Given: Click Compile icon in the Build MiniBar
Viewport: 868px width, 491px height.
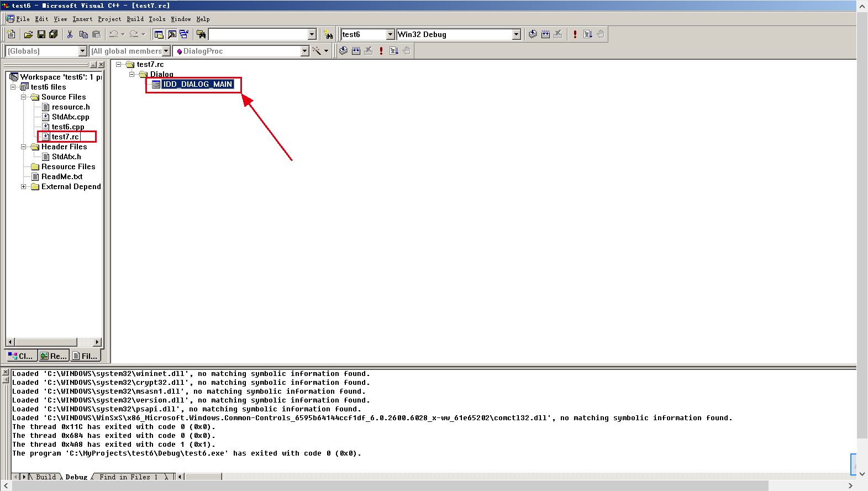Looking at the screenshot, I should pos(344,51).
